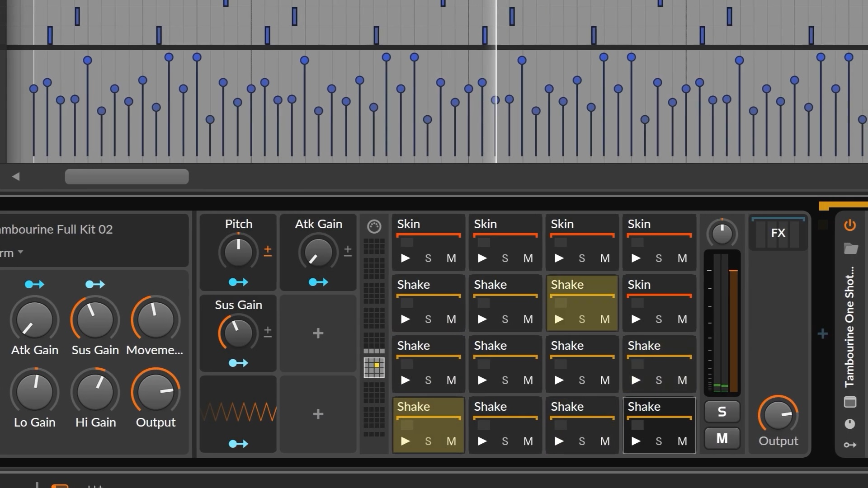This screenshot has height=488, width=868.
Task: Mute the drum machine with M button
Action: pyautogui.click(x=722, y=438)
